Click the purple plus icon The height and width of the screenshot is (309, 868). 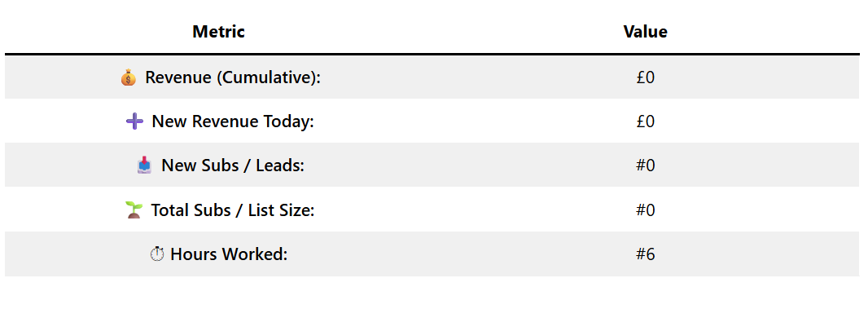(134, 121)
